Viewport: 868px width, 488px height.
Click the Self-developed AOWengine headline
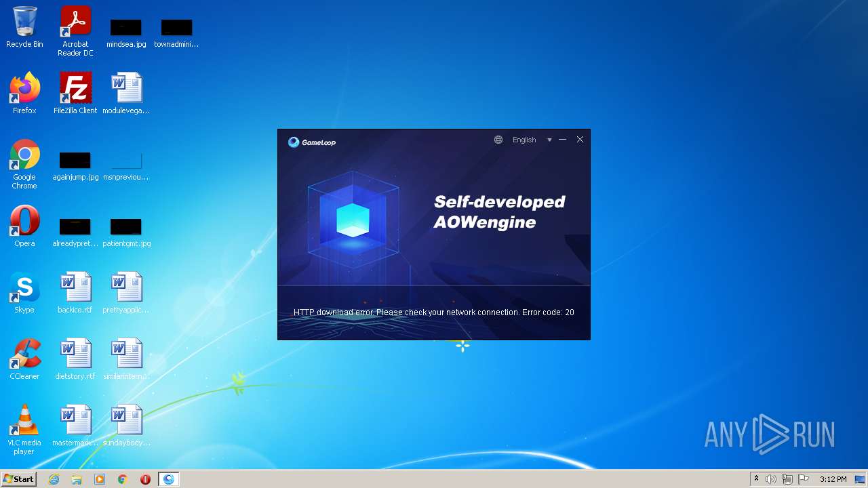pos(500,211)
